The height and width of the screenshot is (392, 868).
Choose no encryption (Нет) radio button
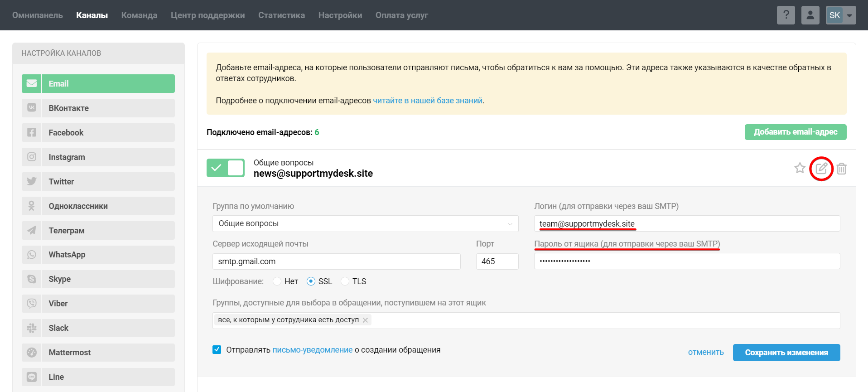(x=277, y=281)
